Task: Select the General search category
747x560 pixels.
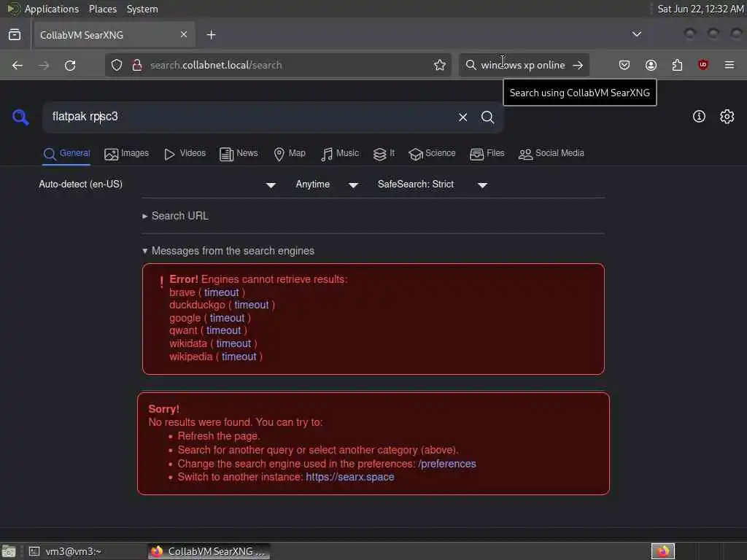Action: point(66,154)
